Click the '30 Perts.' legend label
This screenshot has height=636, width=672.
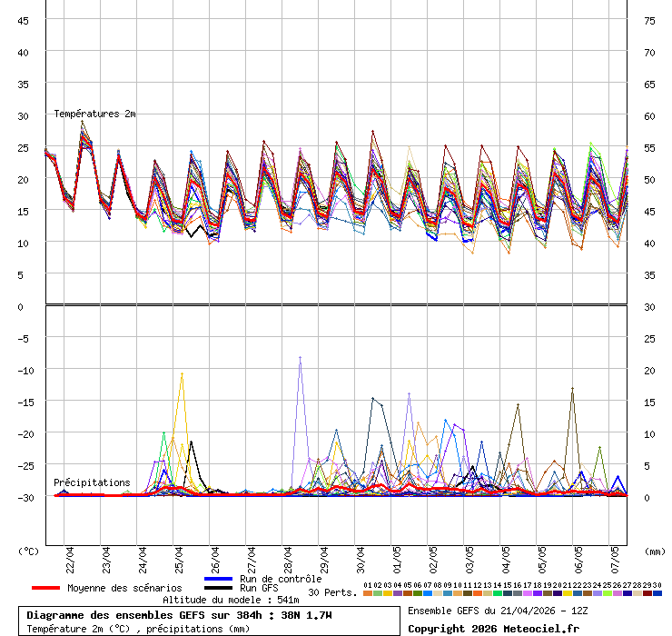(x=332, y=592)
